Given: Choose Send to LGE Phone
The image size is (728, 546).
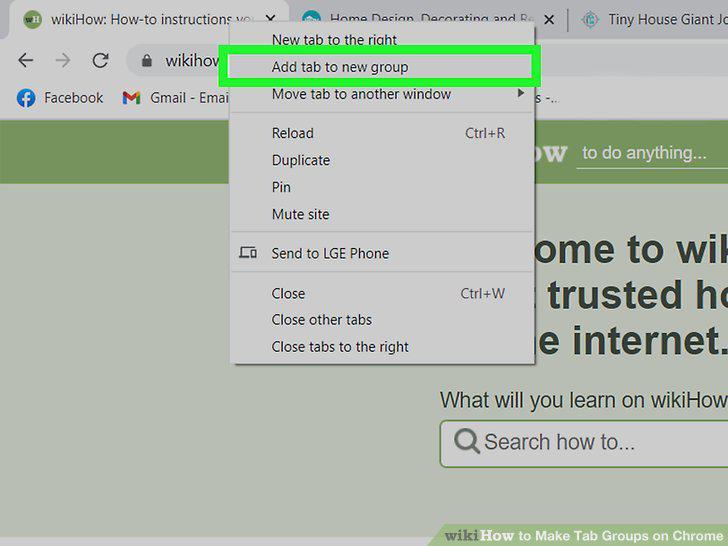Looking at the screenshot, I should tap(382, 253).
